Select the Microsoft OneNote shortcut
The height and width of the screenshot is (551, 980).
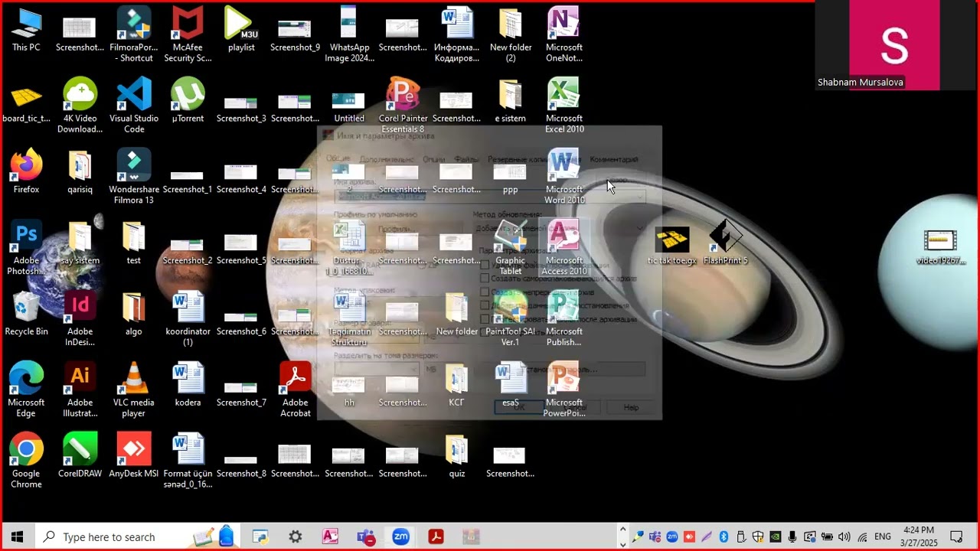point(564,34)
